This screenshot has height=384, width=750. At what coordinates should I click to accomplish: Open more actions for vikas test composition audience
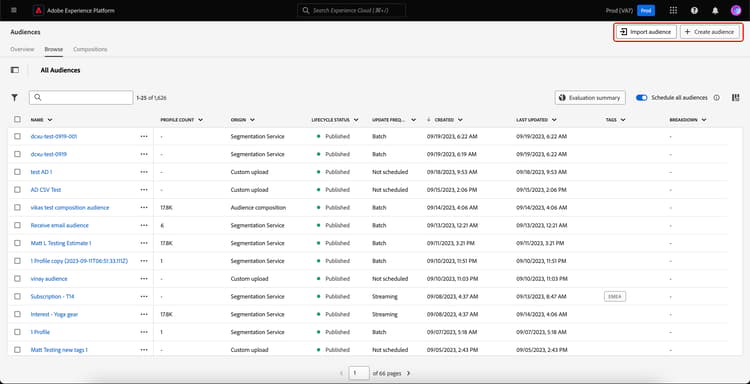pos(144,208)
